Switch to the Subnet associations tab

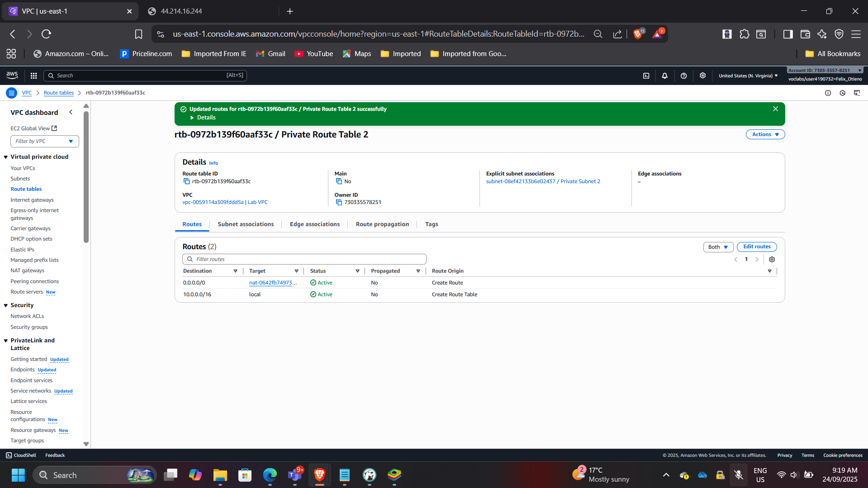pyautogui.click(x=245, y=224)
